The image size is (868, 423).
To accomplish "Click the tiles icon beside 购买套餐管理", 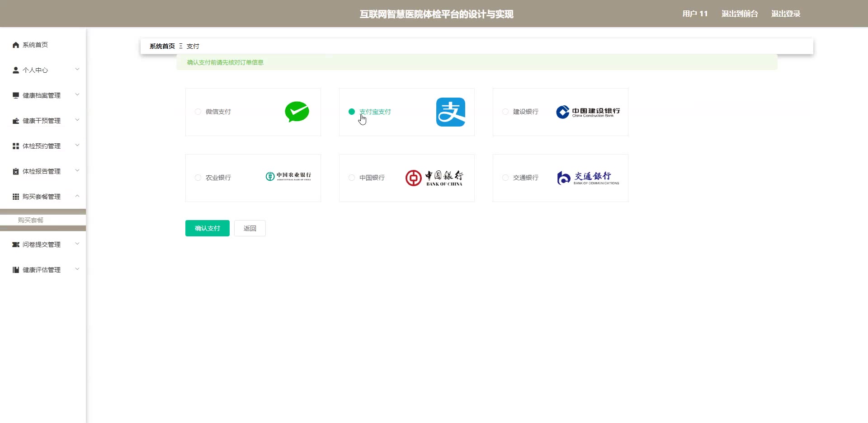I will [x=16, y=197].
